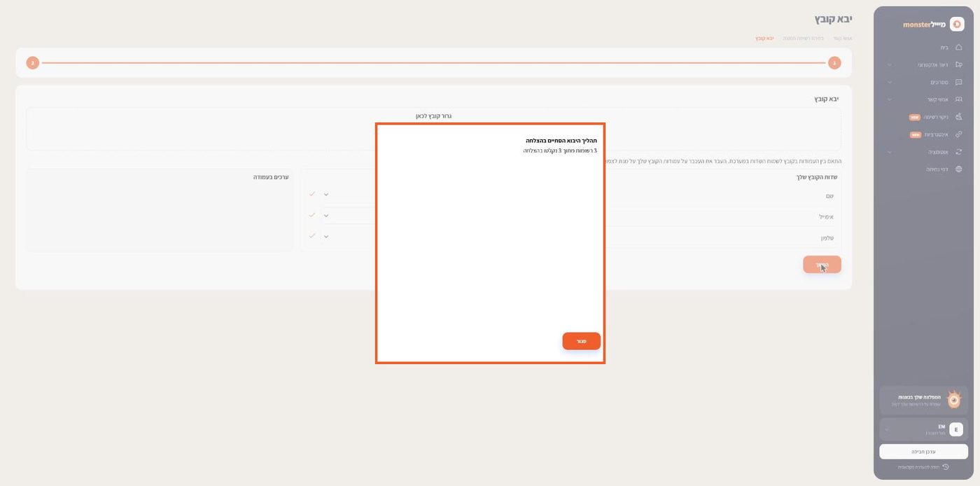
Task: Click the chat bubble icon for מסרונים
Action: tap(958, 82)
